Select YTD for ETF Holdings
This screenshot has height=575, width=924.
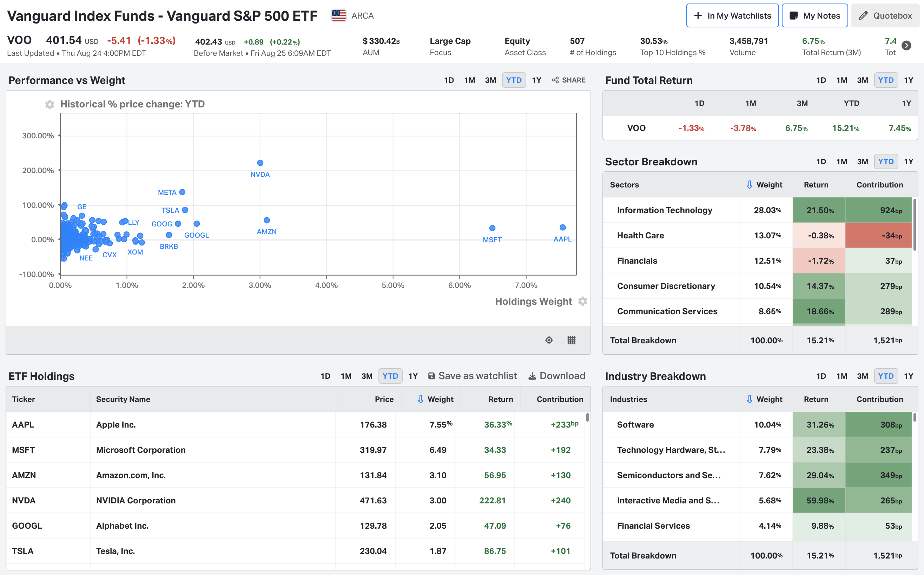pyautogui.click(x=390, y=376)
